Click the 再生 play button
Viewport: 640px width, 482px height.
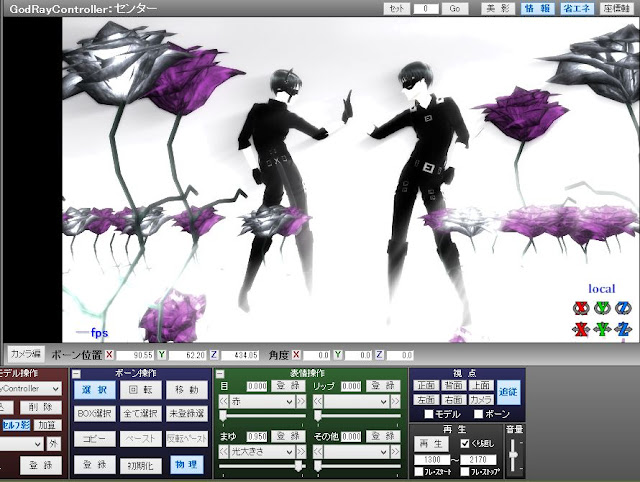coord(431,444)
